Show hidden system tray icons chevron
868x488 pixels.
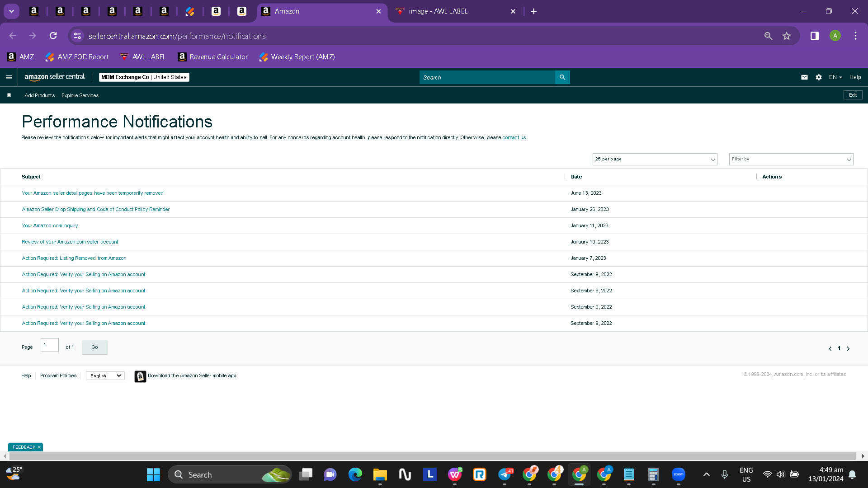(707, 474)
